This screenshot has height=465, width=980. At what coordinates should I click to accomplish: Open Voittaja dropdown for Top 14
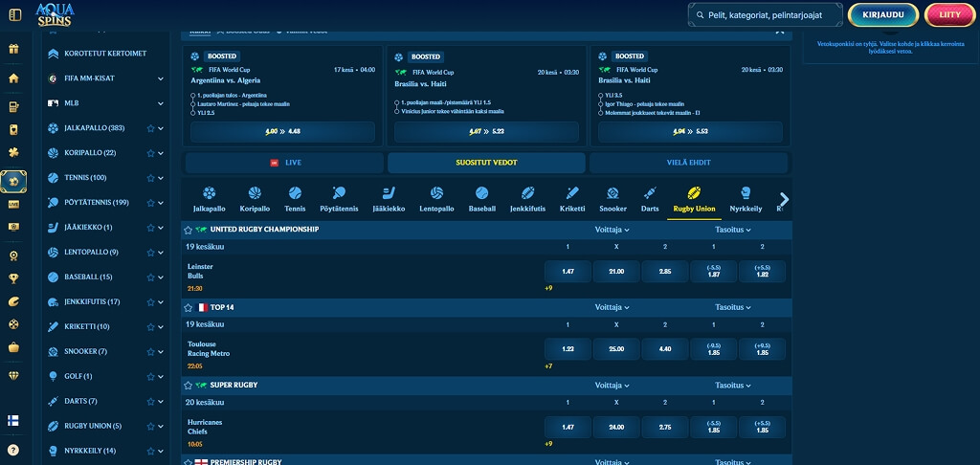click(612, 307)
